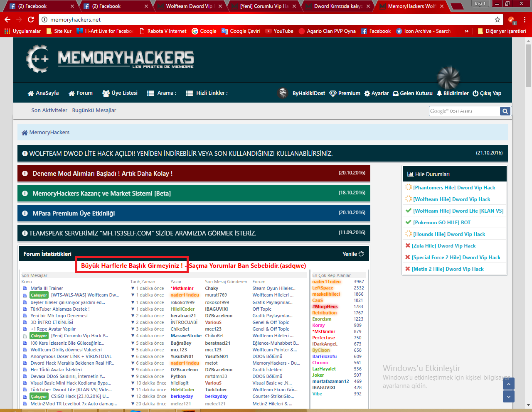532x412 pixels.
Task: Jump to page bottom with blue down arrow
Action: pos(509,397)
